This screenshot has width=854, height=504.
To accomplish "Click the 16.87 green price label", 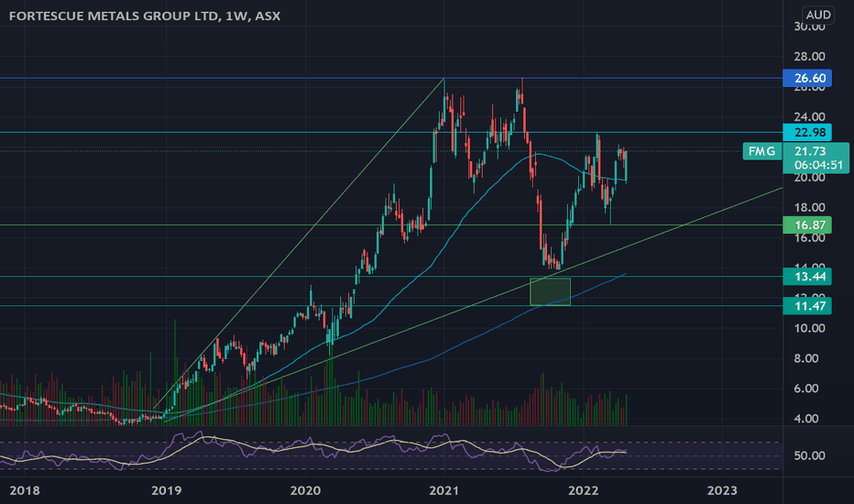I will pos(807,225).
